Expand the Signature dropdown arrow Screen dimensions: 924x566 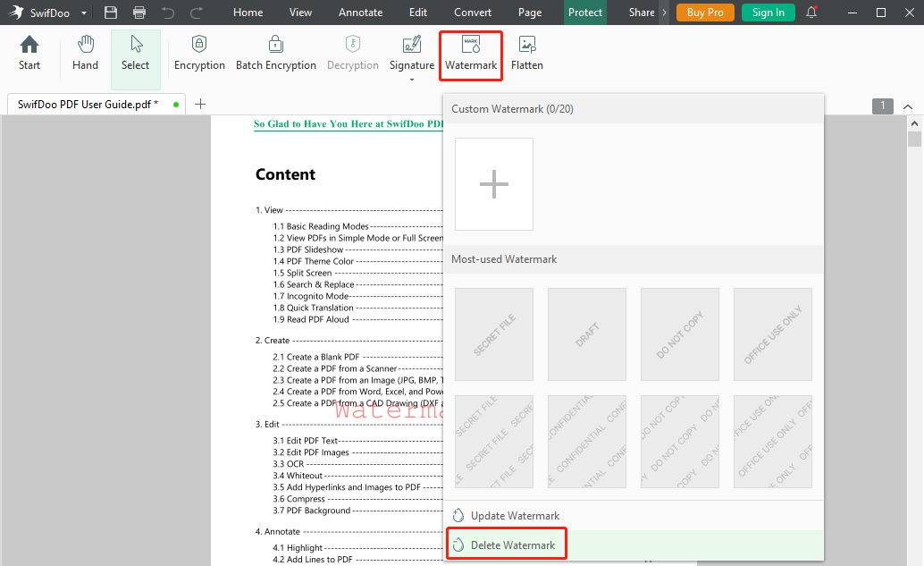(x=412, y=80)
